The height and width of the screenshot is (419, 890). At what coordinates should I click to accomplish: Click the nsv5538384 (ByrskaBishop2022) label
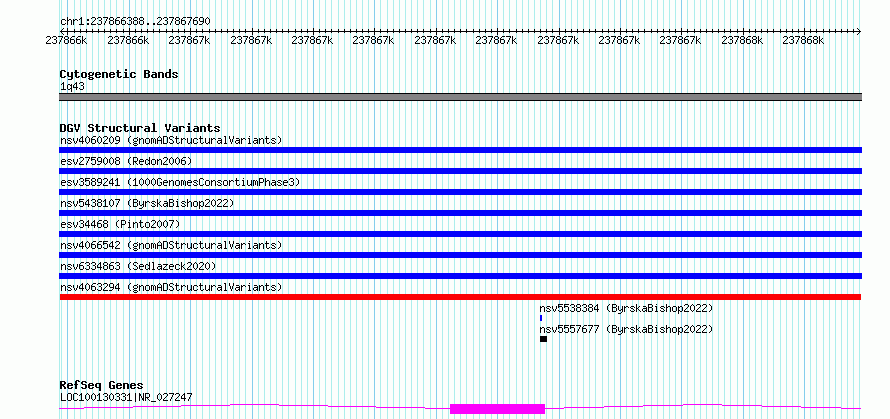point(626,308)
